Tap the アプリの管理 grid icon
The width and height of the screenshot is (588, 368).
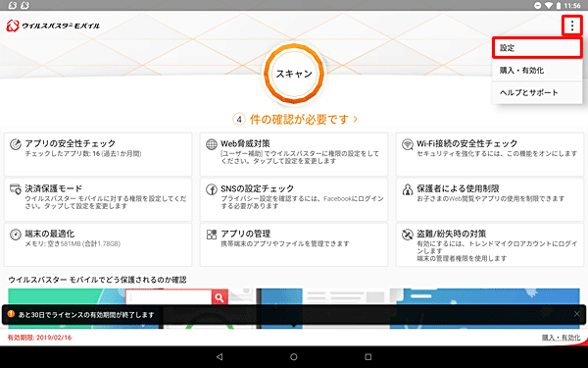(212, 235)
